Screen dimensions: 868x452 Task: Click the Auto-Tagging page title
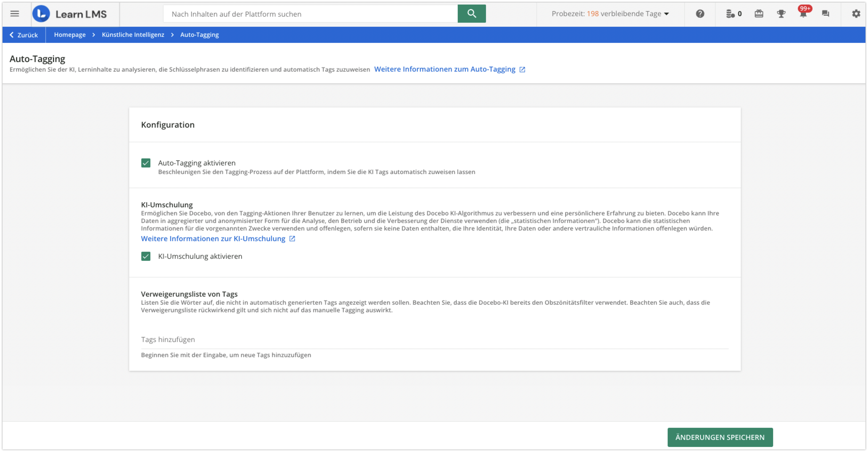pyautogui.click(x=37, y=59)
